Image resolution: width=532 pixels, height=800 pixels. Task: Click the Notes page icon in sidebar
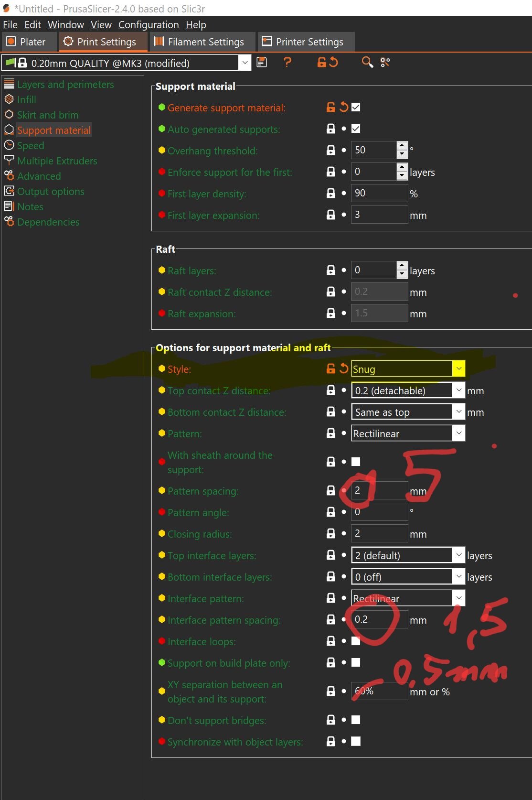click(9, 206)
